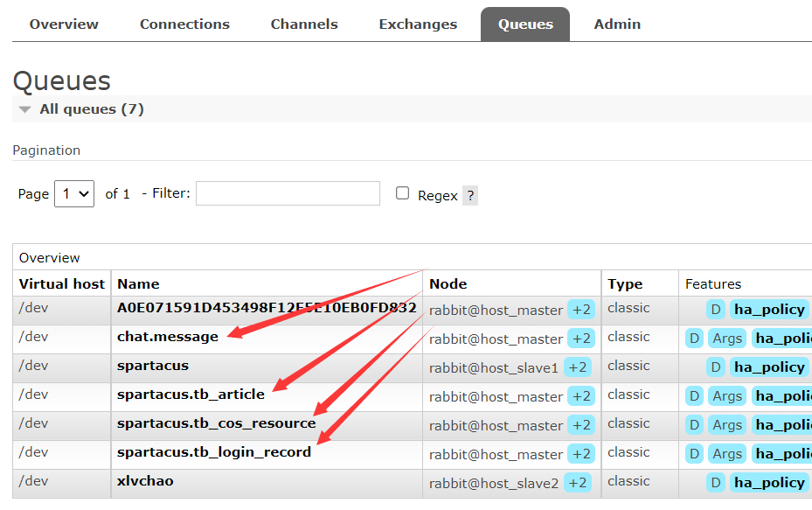Open the Regex help question mark

(470, 196)
